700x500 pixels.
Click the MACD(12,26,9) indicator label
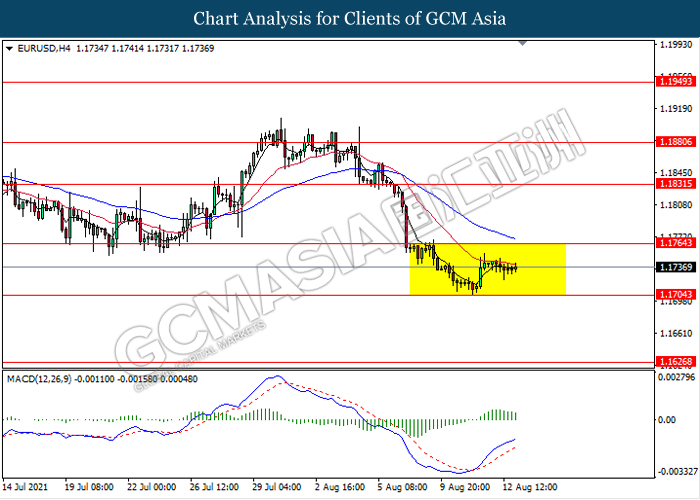coord(39,379)
